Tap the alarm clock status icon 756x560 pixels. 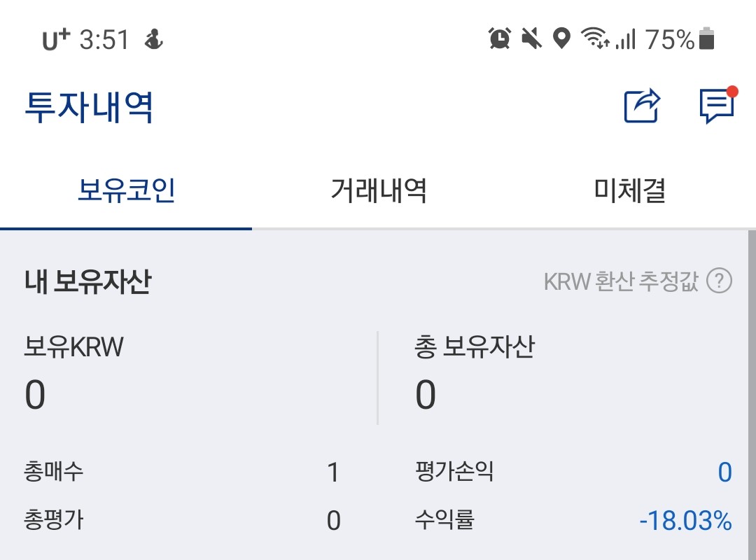pos(499,39)
